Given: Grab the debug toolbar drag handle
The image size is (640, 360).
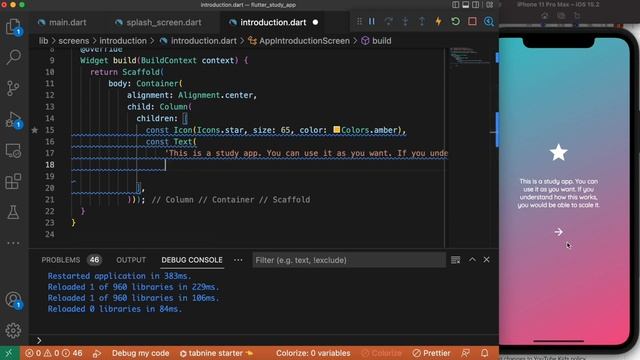Looking at the screenshot, I should pos(359,22).
